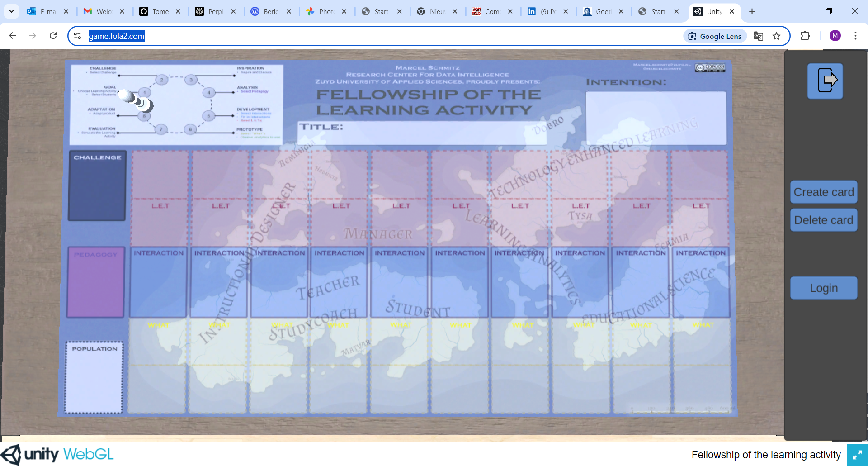This screenshot has height=466, width=868.
Task: Select the purple Pedagogy card slot
Action: 95,283
